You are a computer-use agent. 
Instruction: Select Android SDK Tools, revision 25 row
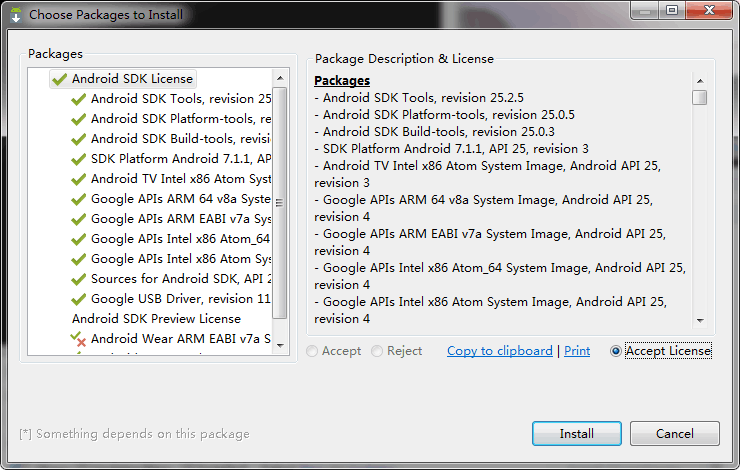point(171,99)
